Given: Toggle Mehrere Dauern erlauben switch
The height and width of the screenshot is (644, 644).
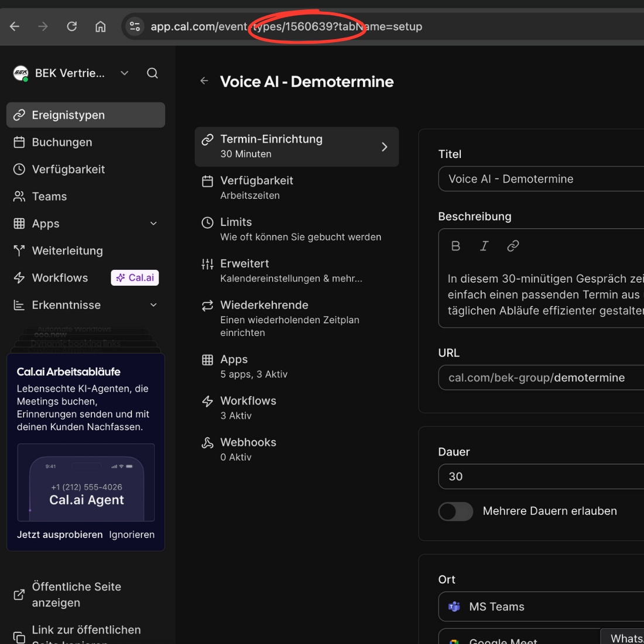Looking at the screenshot, I should coord(455,511).
